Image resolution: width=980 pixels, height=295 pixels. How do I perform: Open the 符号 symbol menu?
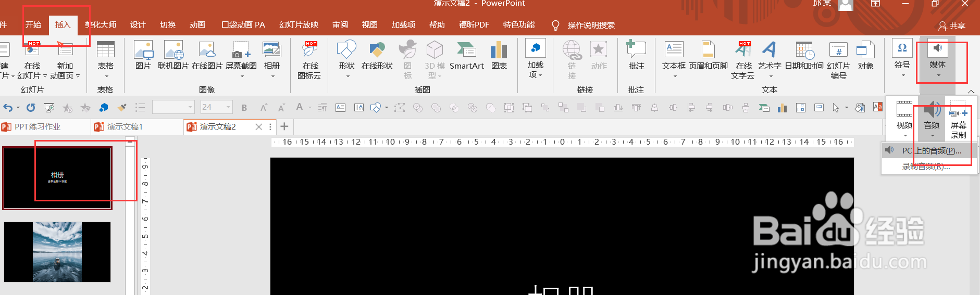pos(902,58)
